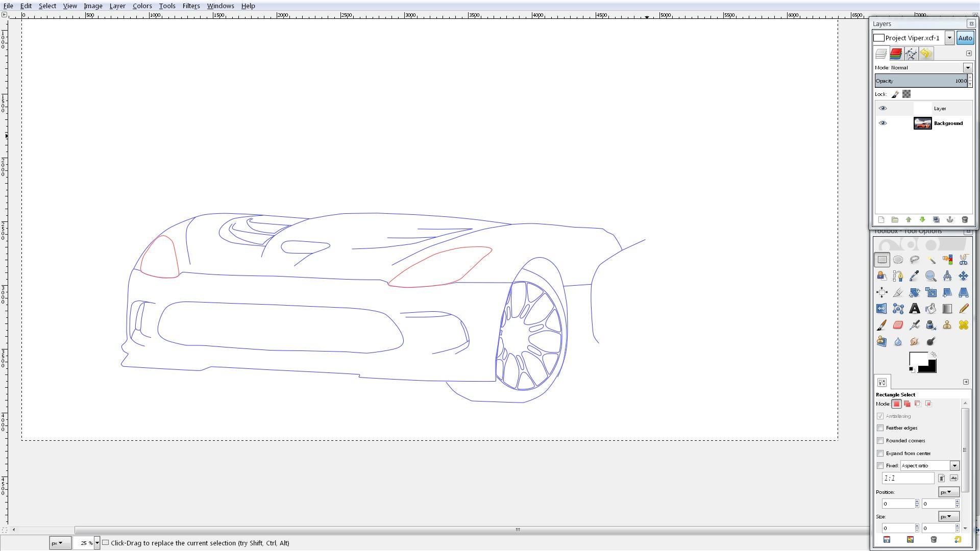This screenshot has height=551, width=980.
Task: Pick the Fuzzy Select magic wand tool
Action: (930, 260)
